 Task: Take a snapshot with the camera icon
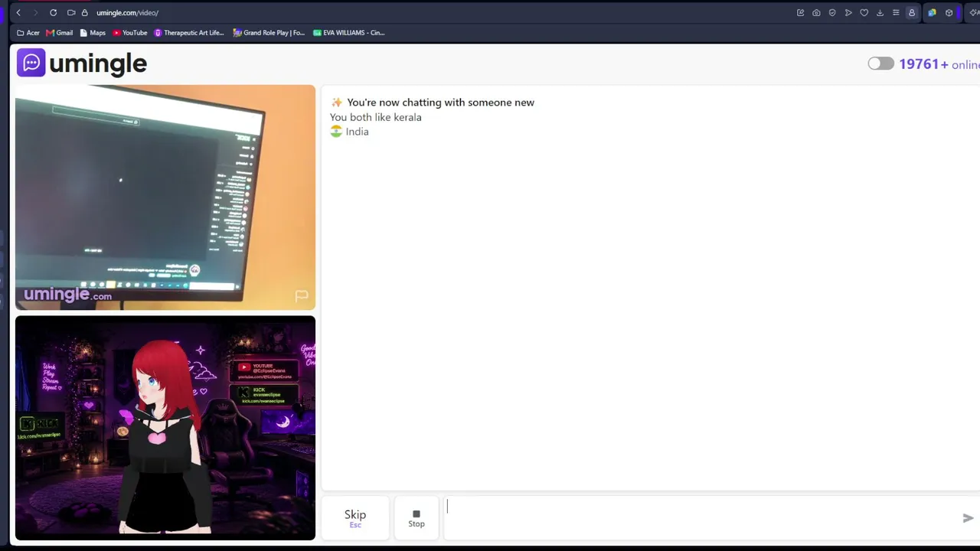tap(816, 13)
